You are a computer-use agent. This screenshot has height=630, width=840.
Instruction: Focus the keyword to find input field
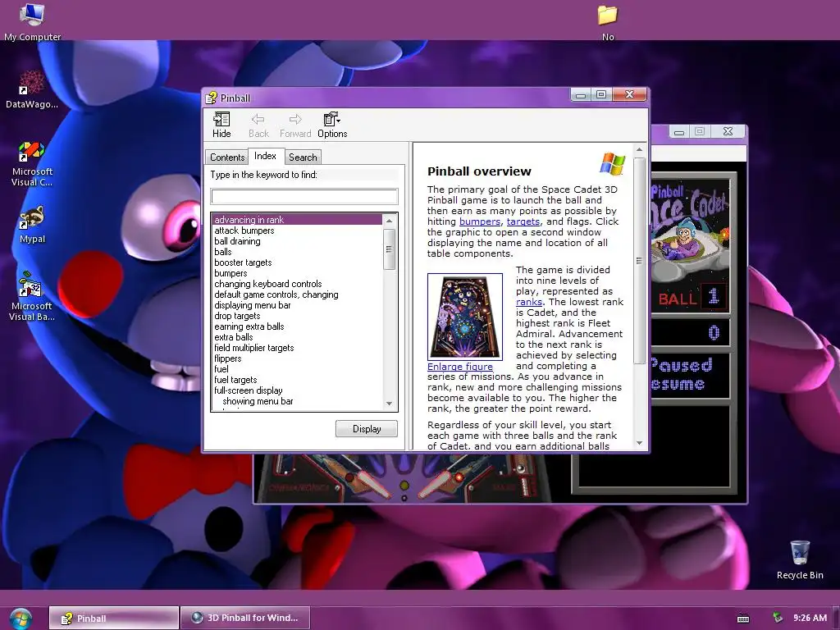pyautogui.click(x=304, y=197)
